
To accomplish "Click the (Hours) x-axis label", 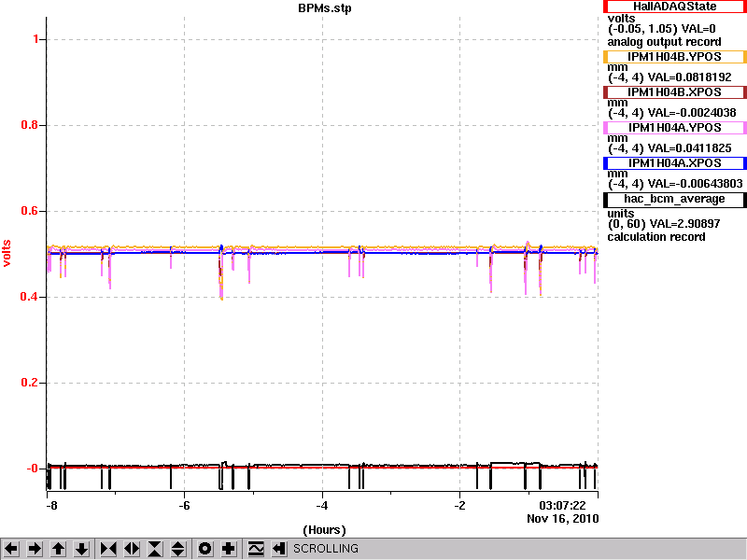I will (x=324, y=530).
